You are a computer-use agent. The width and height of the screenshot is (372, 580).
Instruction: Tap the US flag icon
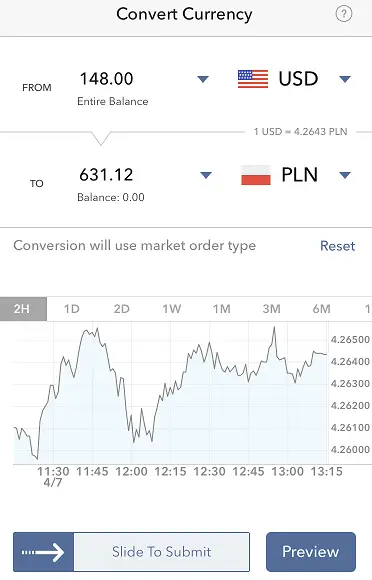(x=253, y=79)
